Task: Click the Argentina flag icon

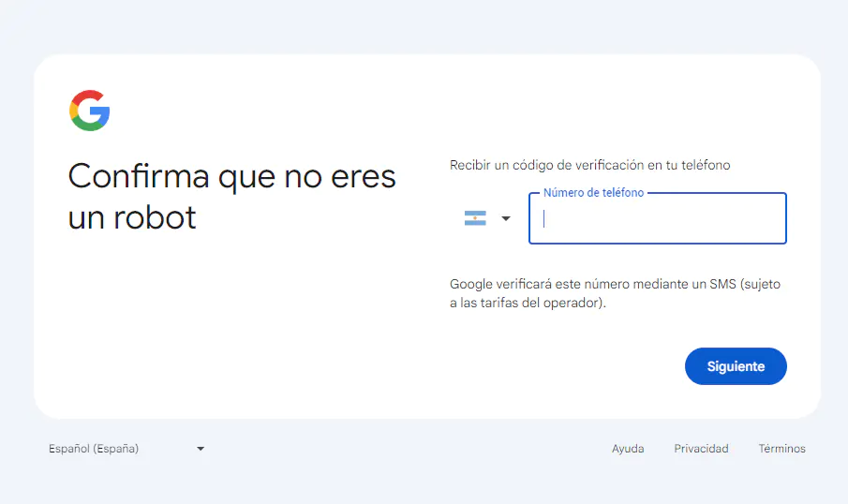Action: point(475,218)
